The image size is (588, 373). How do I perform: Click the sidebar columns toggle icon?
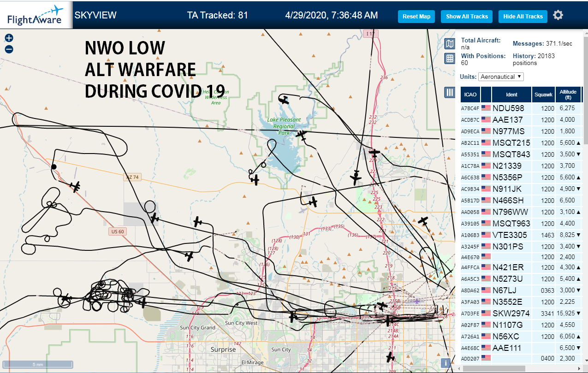coord(450,92)
